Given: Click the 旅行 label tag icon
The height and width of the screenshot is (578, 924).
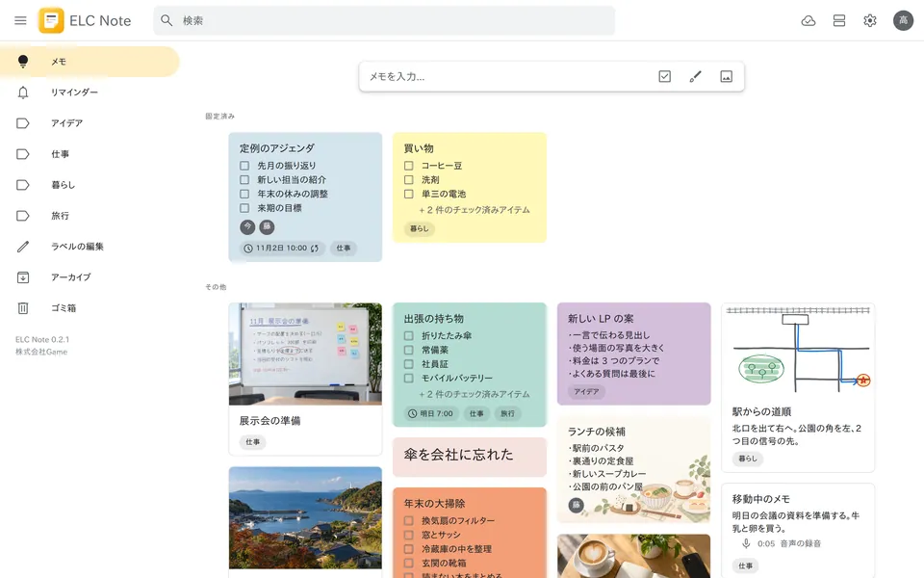Looking at the screenshot, I should pos(23,216).
